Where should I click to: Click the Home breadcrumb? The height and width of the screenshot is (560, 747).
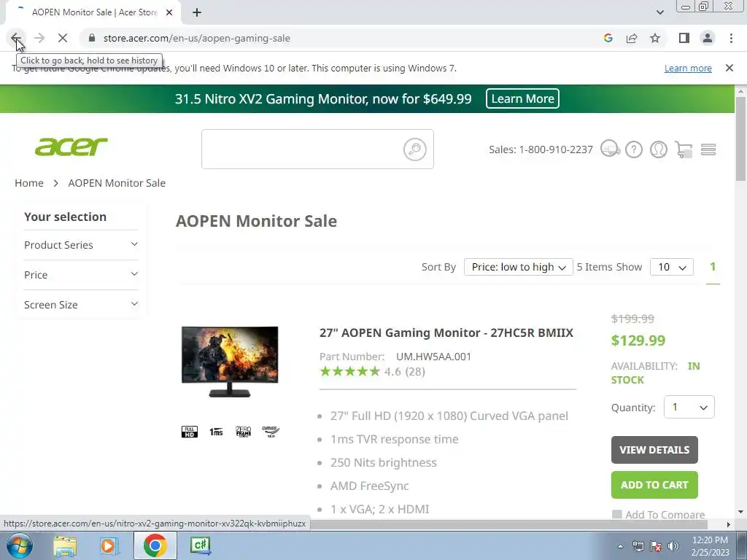pyautogui.click(x=29, y=183)
